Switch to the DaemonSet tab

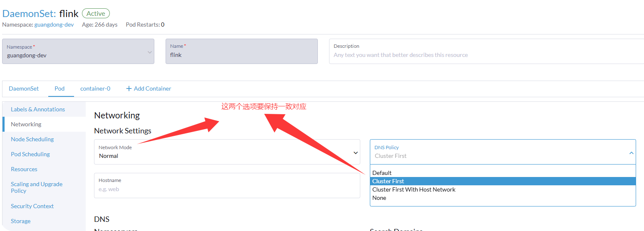point(24,88)
